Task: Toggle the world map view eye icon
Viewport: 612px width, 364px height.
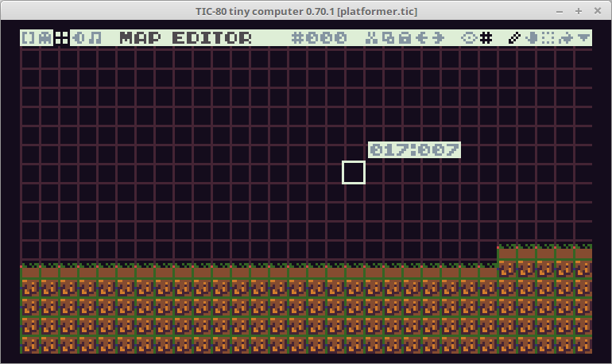Action: [x=469, y=38]
